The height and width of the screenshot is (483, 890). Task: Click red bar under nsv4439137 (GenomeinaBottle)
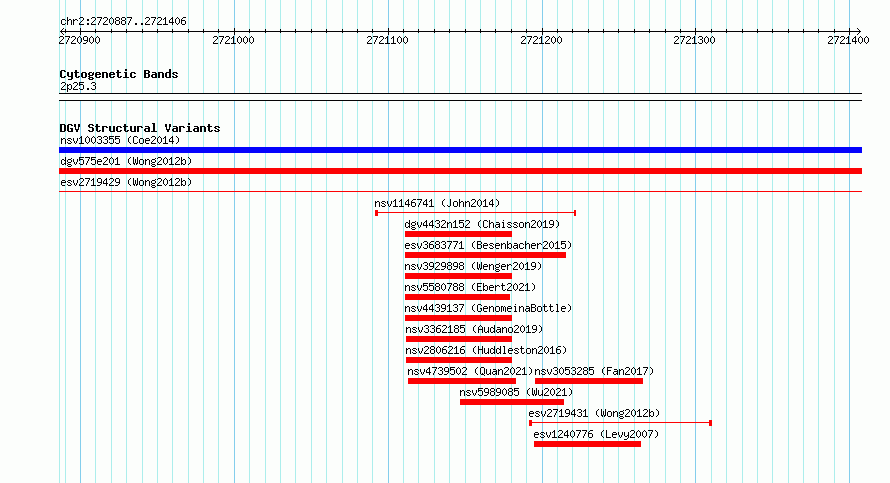pos(458,318)
